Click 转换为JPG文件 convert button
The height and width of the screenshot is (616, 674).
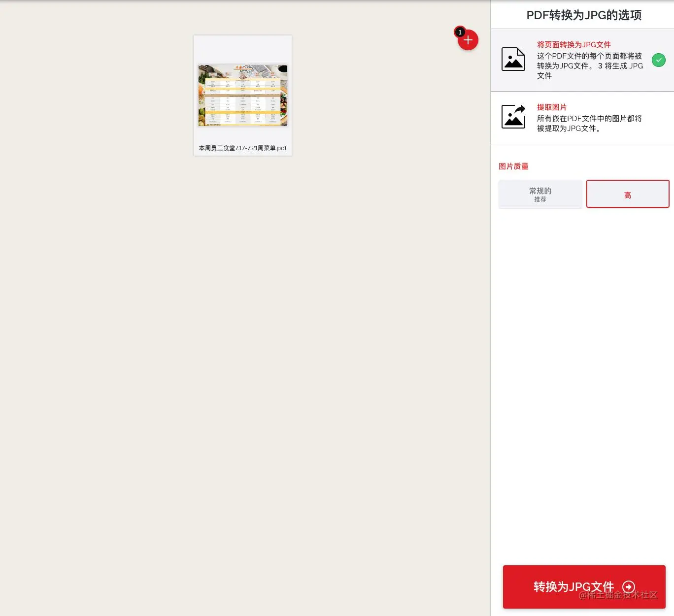[x=584, y=587]
